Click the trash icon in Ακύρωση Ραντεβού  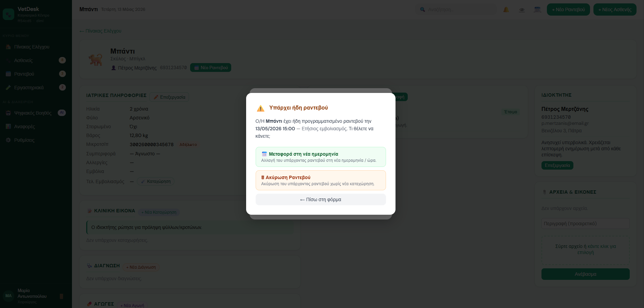pos(263,177)
